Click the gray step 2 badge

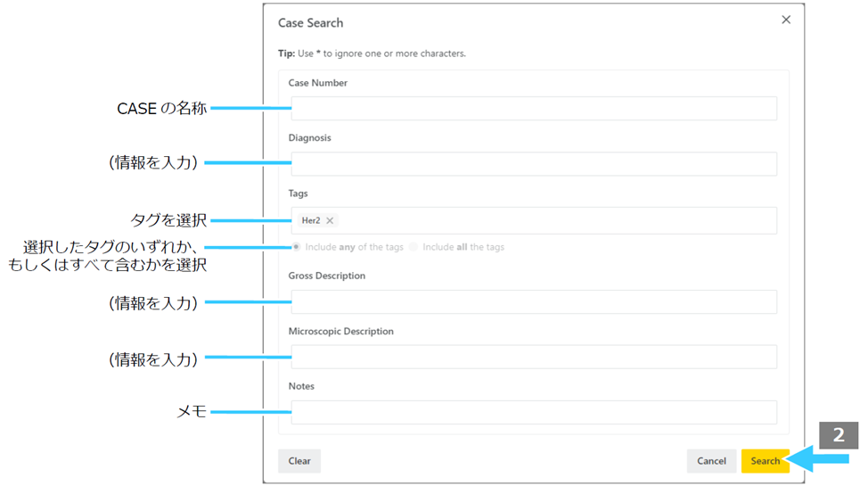[839, 435]
